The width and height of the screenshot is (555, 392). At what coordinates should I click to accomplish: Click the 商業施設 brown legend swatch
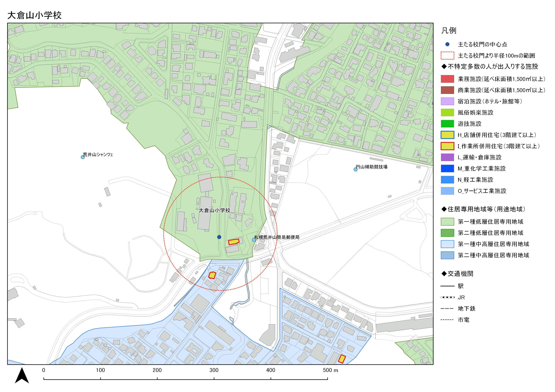(x=447, y=90)
